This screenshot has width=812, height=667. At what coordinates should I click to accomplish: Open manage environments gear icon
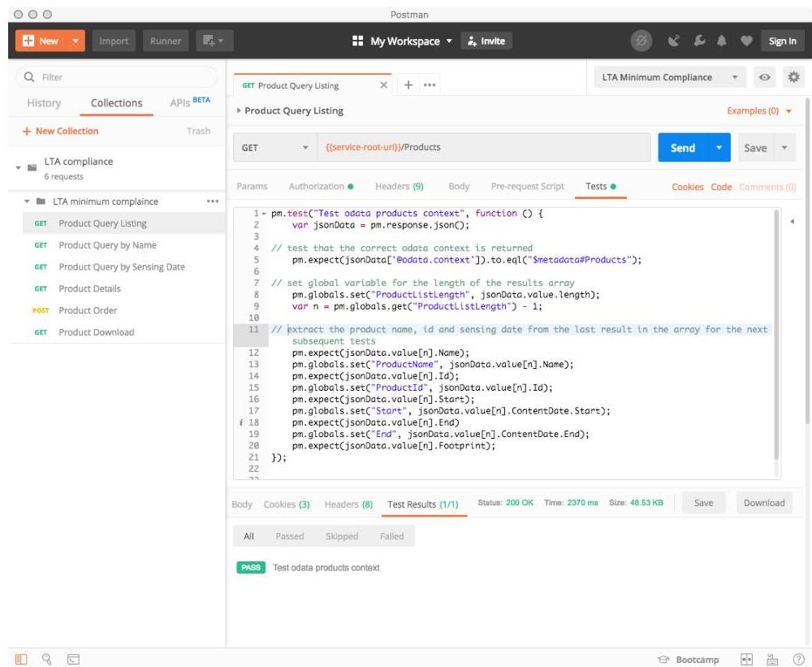tap(793, 77)
